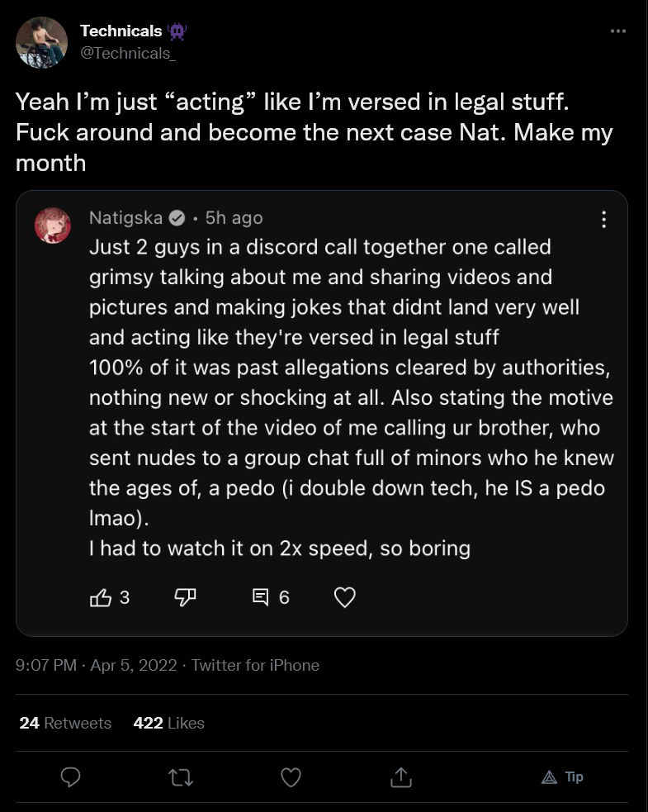Image resolution: width=648 pixels, height=812 pixels.
Task: Click the retweet arrows icon
Action: tap(181, 777)
